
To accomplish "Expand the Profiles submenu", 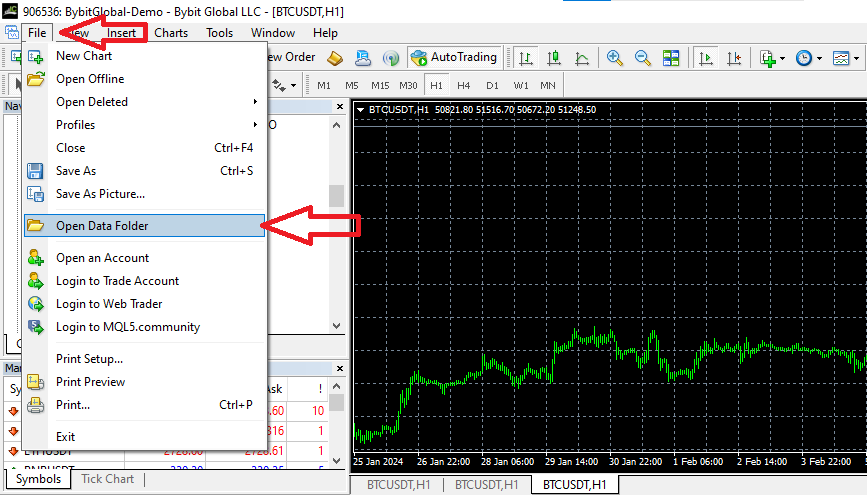I will click(x=144, y=125).
